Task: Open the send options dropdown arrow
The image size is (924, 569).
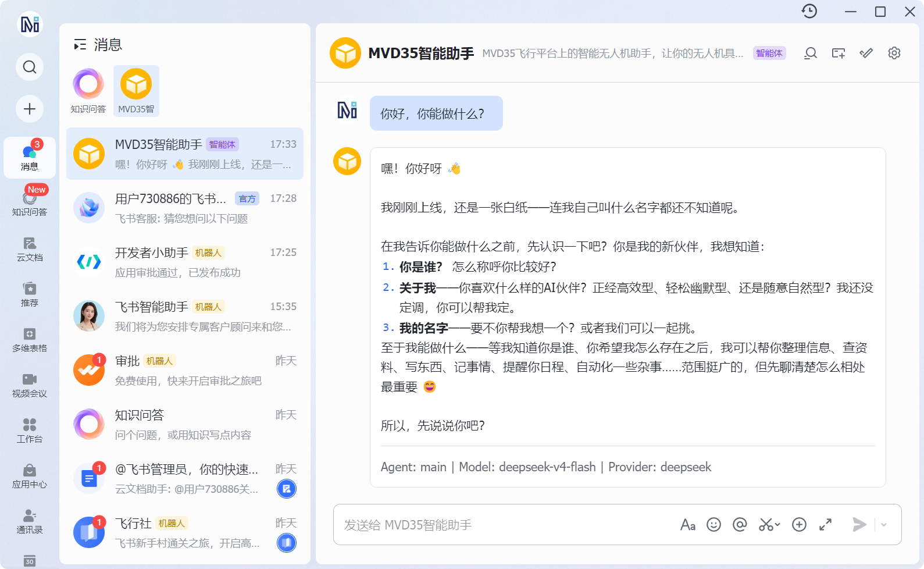Action: pyautogui.click(x=884, y=525)
